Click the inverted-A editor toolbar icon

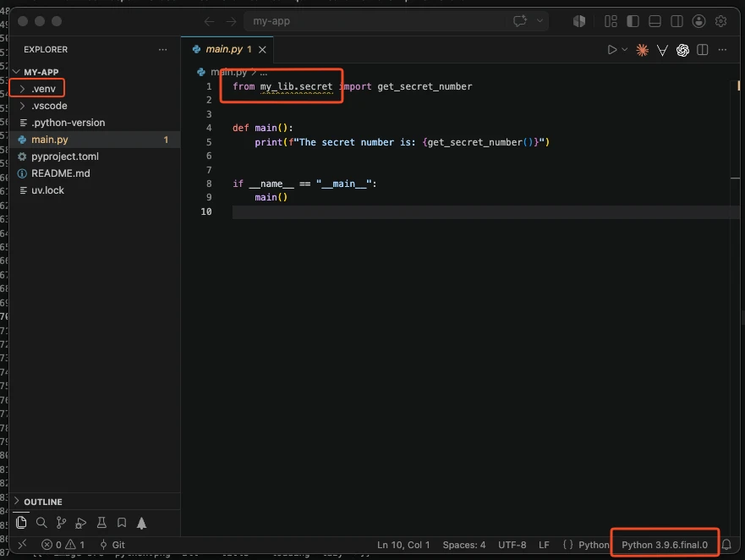(x=662, y=50)
